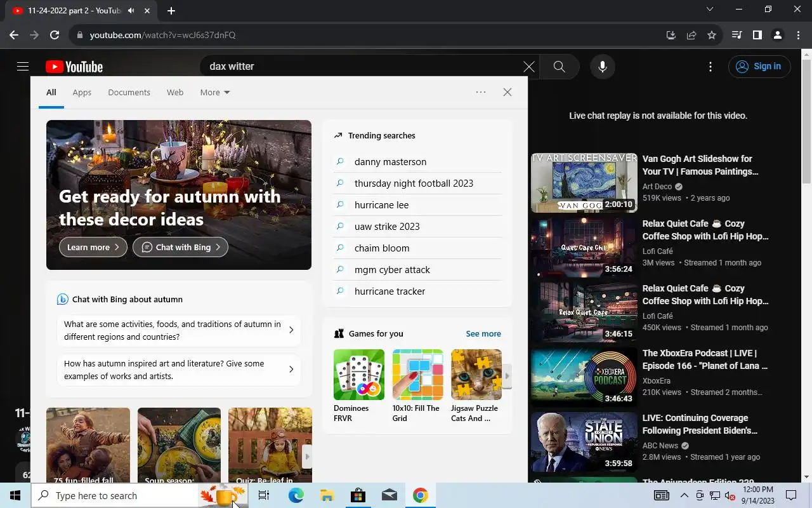The height and width of the screenshot is (508, 812).
Task: Open the notification action center
Action: 791,495
